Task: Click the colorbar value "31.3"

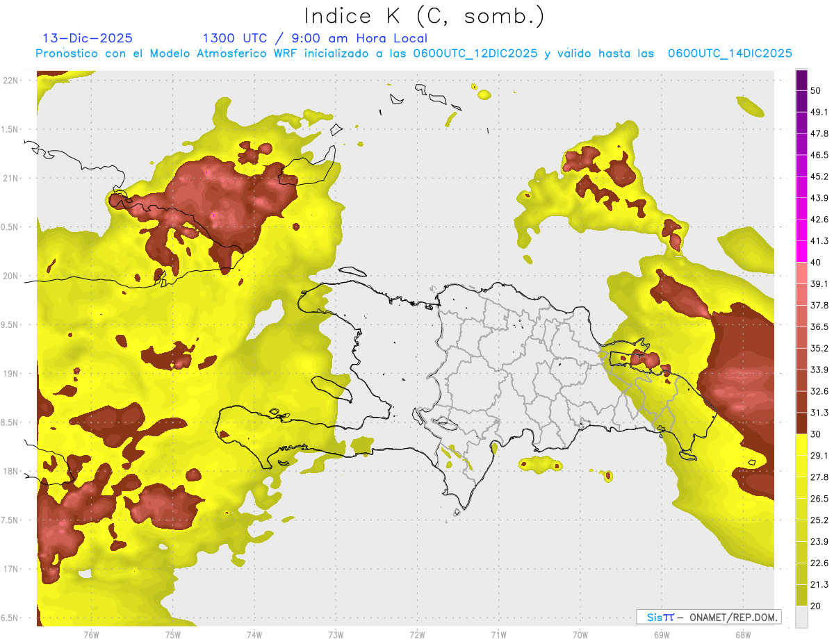Action: (x=819, y=413)
